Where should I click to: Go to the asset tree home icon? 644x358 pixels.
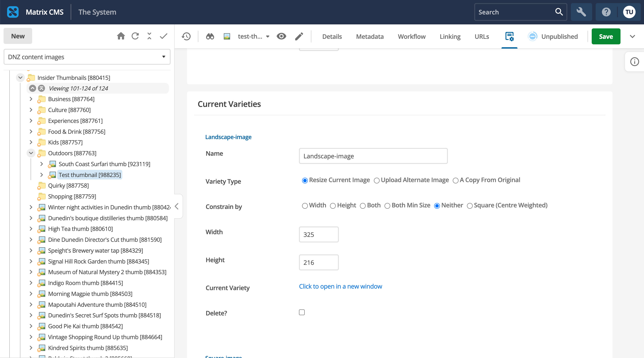tap(121, 36)
